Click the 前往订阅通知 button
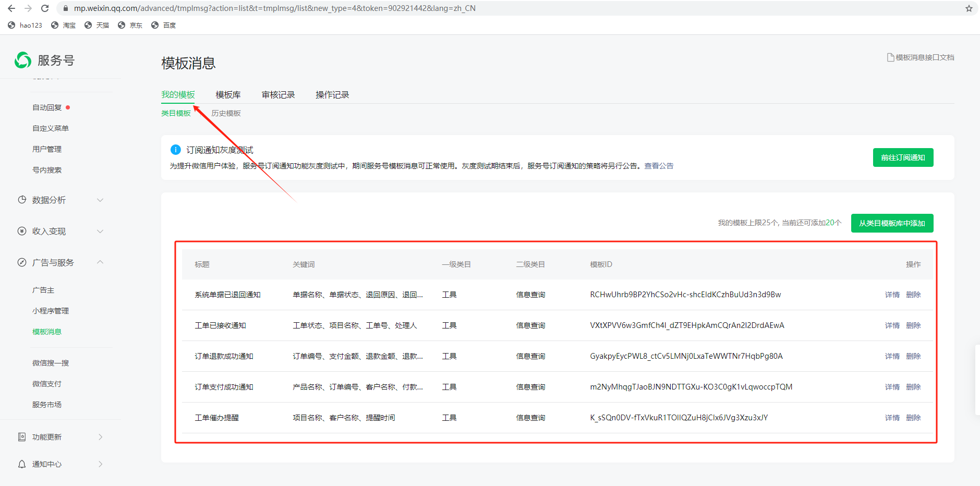 (903, 157)
